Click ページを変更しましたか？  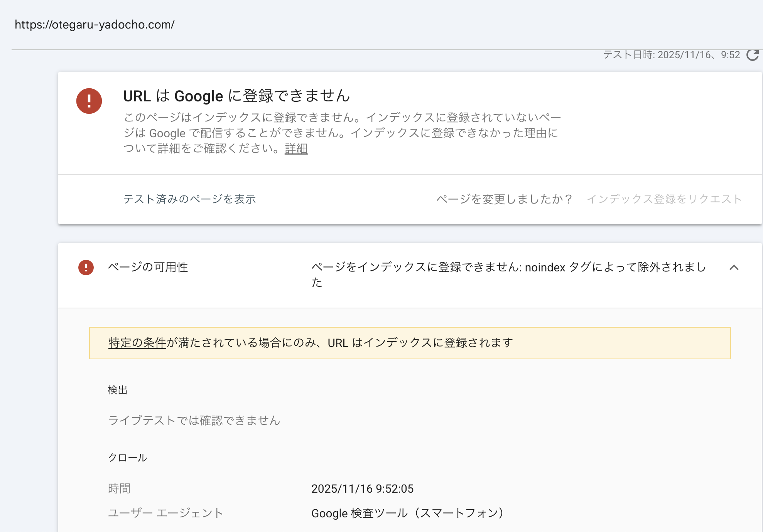504,199
